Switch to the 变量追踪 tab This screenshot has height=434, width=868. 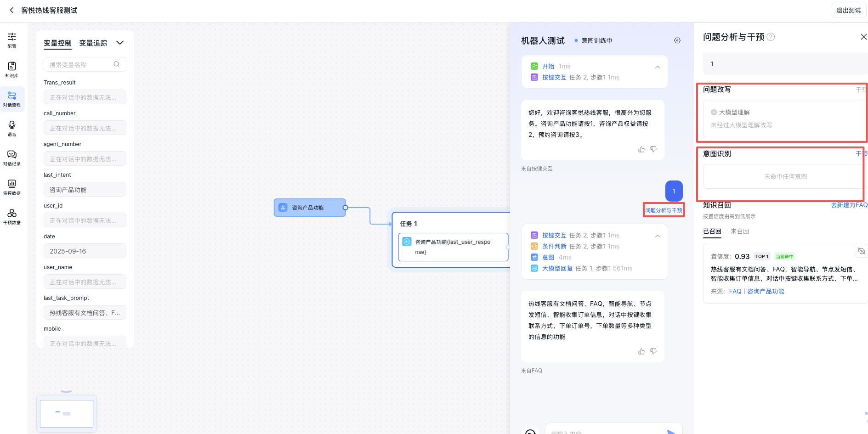click(93, 43)
